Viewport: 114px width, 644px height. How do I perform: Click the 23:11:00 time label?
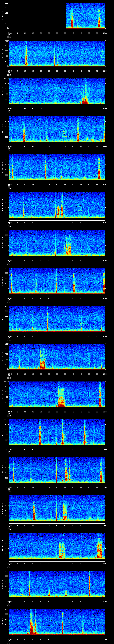(9, 109)
